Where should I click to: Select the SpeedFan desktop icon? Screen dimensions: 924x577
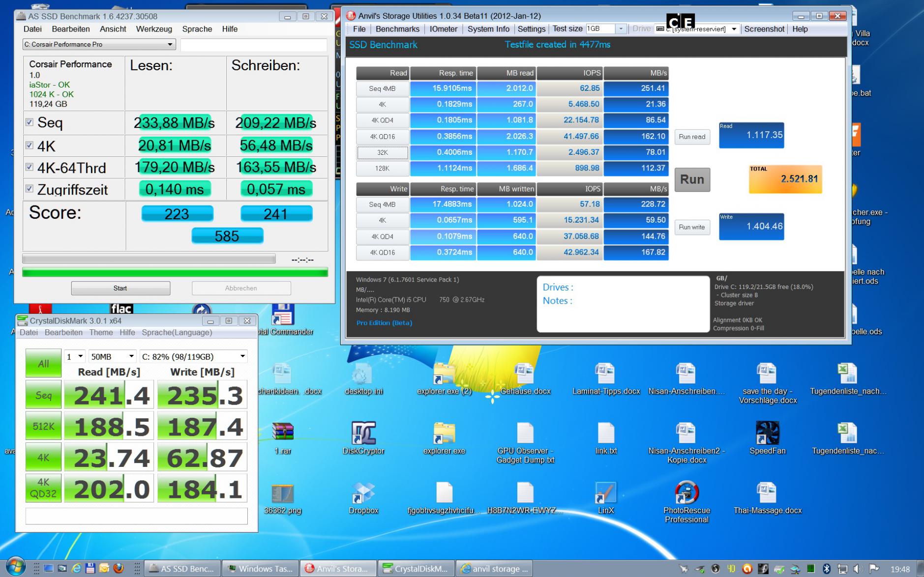(768, 438)
